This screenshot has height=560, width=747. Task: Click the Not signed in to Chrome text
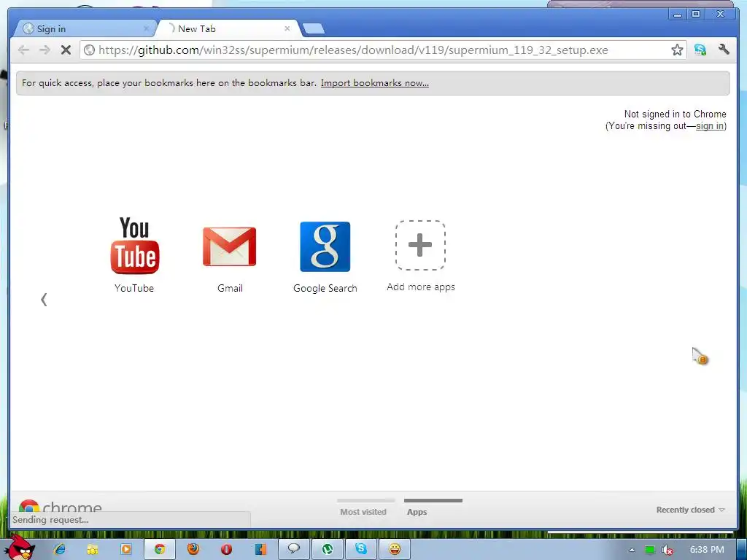(x=675, y=114)
